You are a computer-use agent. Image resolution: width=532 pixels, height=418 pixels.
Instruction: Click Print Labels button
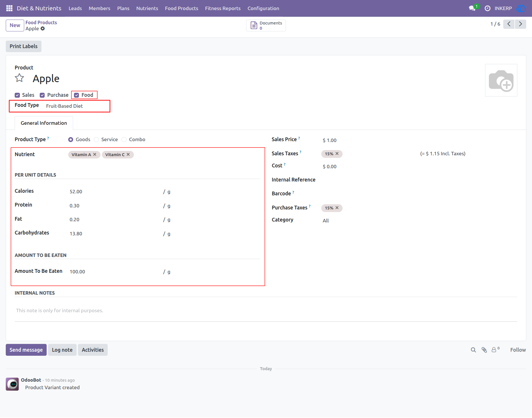[24, 46]
